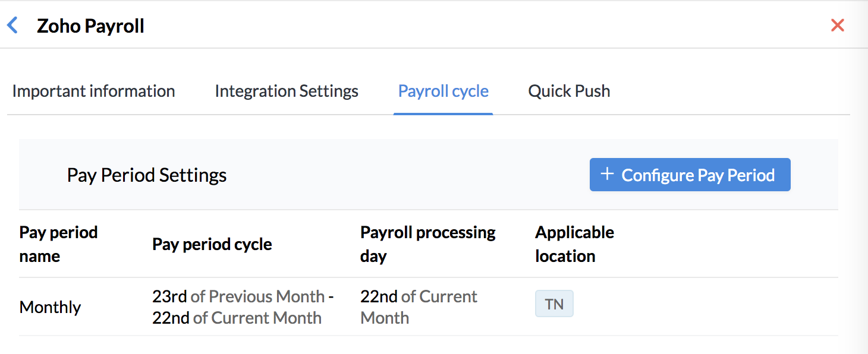This screenshot has height=354, width=868.
Task: Select the Pay period cycle column header
Action: tap(212, 244)
